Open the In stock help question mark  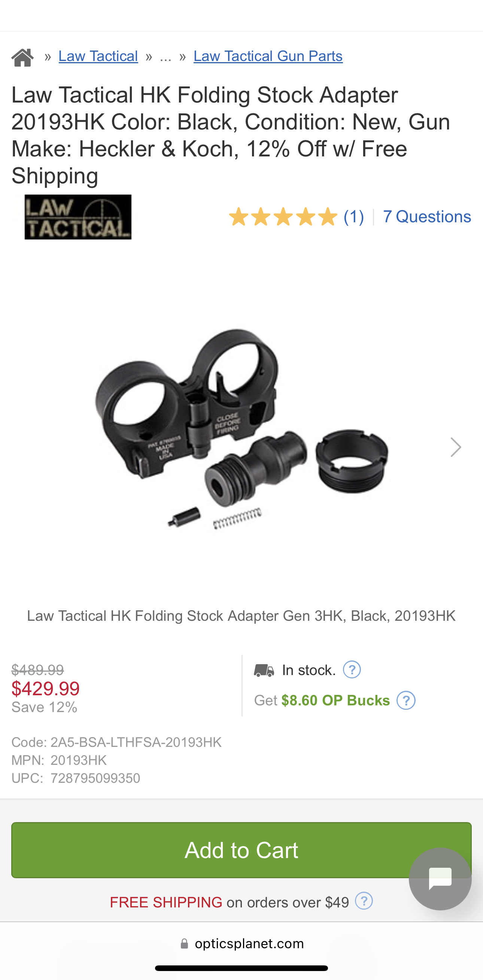click(352, 669)
